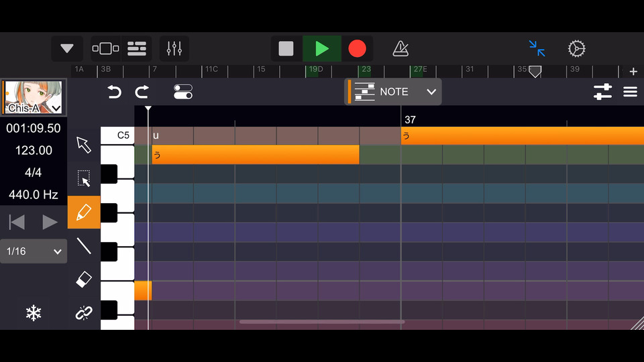Image resolution: width=644 pixels, height=362 pixels.
Task: Click the link tool icon
Action: point(84,312)
